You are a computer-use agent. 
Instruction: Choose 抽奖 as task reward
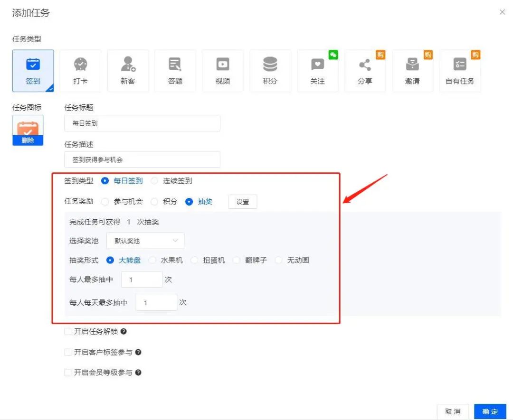[x=189, y=202]
